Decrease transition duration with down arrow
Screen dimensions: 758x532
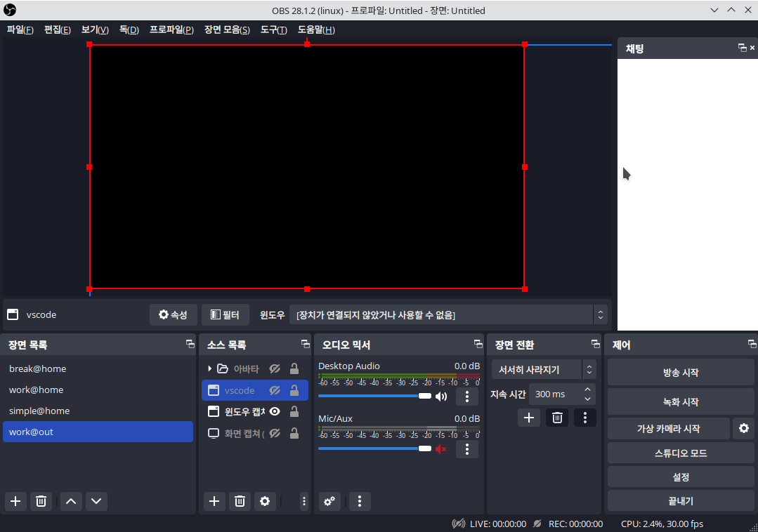pos(587,399)
